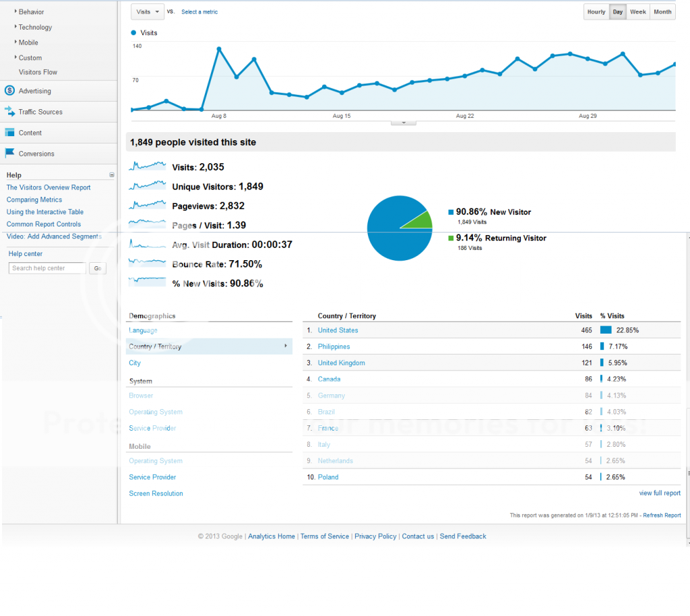Click the United States 22.85% visits bar
Image resolution: width=690 pixels, height=616 pixels.
[x=606, y=330]
